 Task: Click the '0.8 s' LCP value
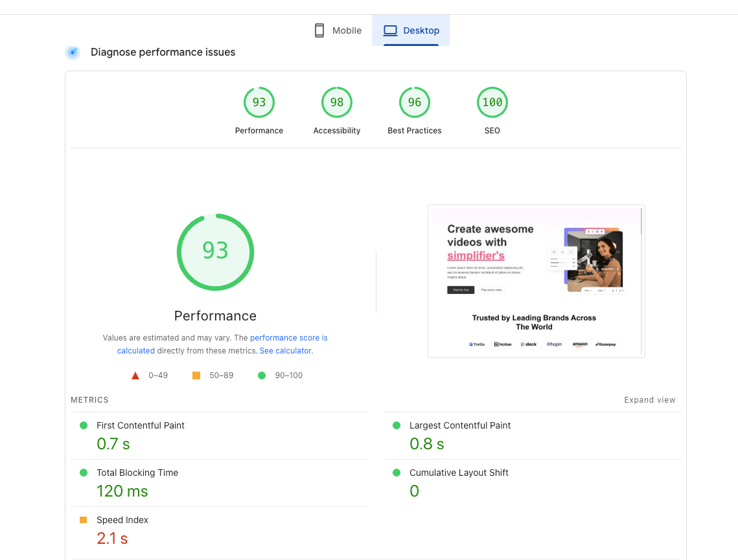pos(426,444)
